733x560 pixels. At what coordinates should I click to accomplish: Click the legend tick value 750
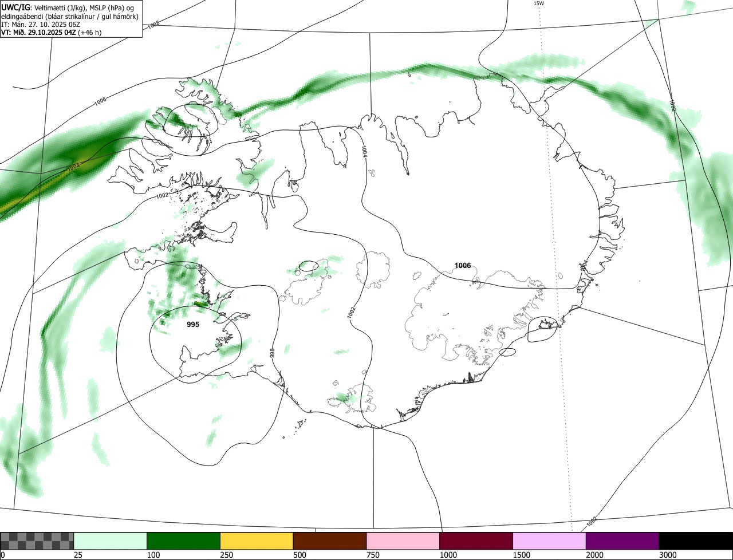pyautogui.click(x=373, y=555)
